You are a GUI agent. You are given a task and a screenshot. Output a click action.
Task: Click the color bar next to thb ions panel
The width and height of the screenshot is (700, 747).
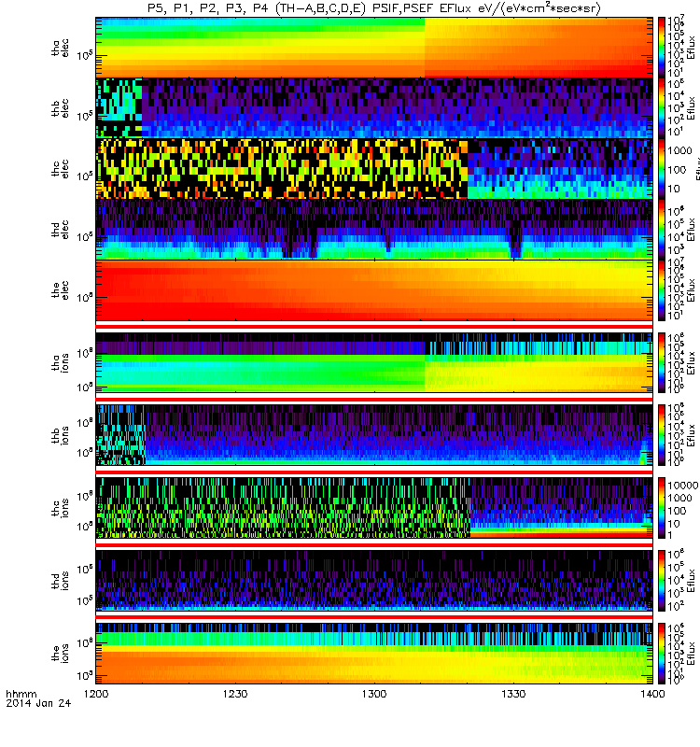coord(662,435)
